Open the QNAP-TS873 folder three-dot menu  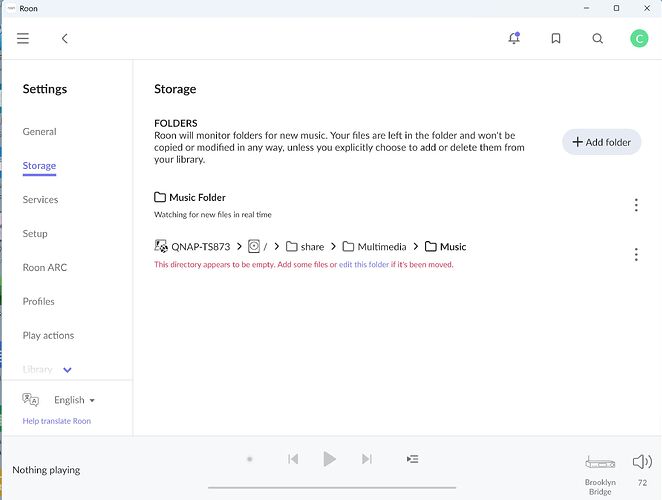point(636,255)
